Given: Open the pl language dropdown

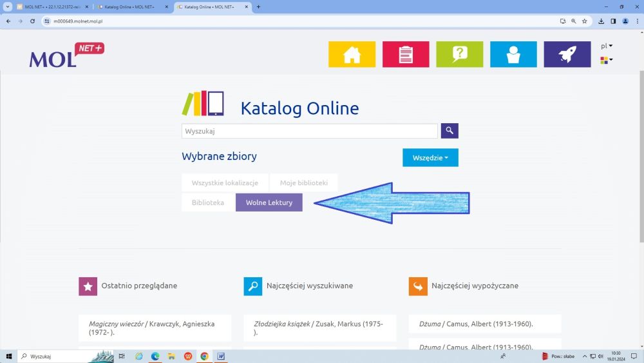Looking at the screenshot, I should click(607, 46).
